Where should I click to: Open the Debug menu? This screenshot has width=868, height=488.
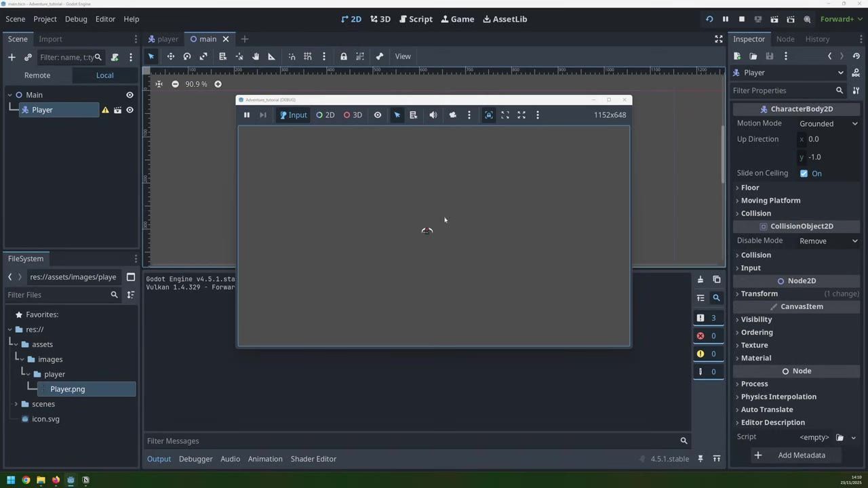point(76,19)
